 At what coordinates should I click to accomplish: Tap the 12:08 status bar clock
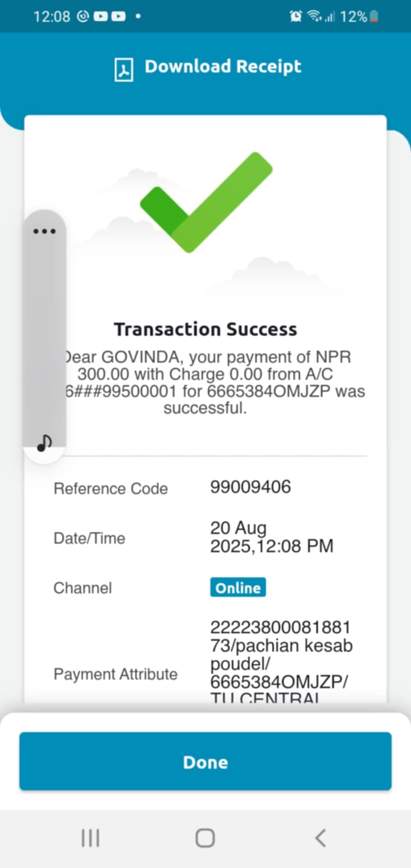pos(51,17)
